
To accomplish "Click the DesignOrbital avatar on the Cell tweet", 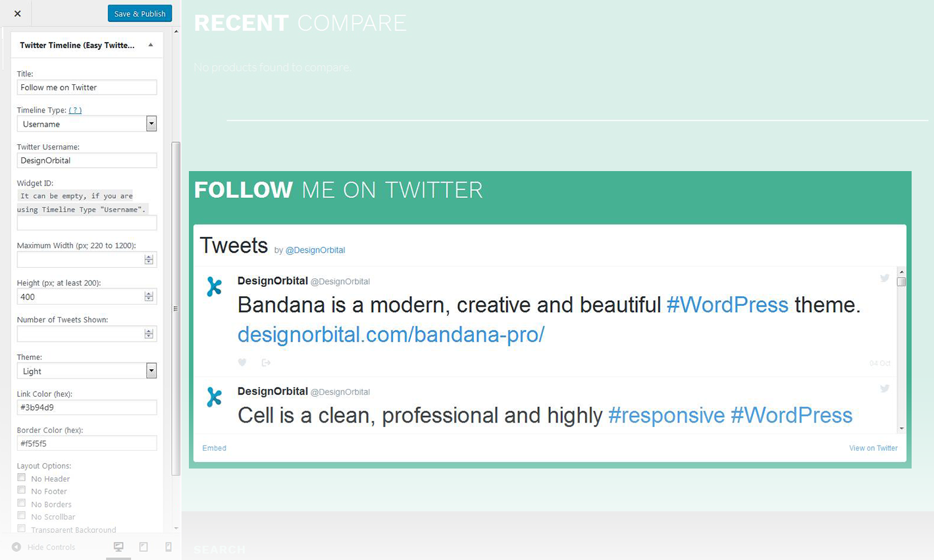I will [x=214, y=397].
